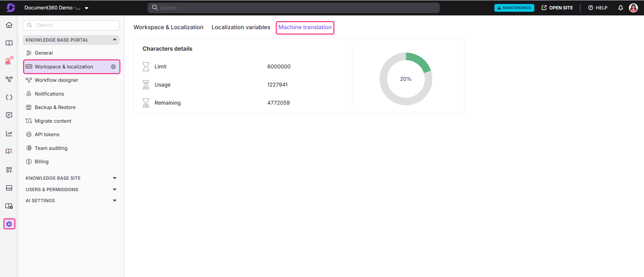The image size is (644, 277).
Task: Open the content tools book-sparkle icon
Action: (9, 151)
